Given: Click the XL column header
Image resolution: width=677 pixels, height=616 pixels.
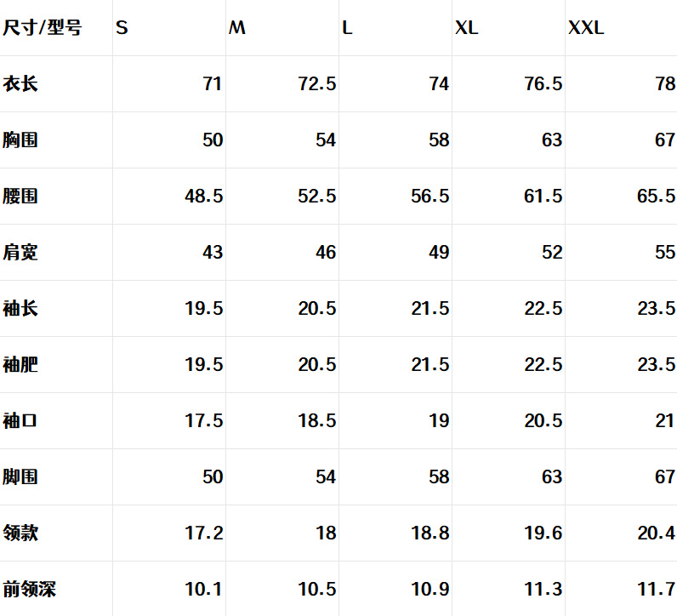Looking at the screenshot, I should tap(467, 28).
